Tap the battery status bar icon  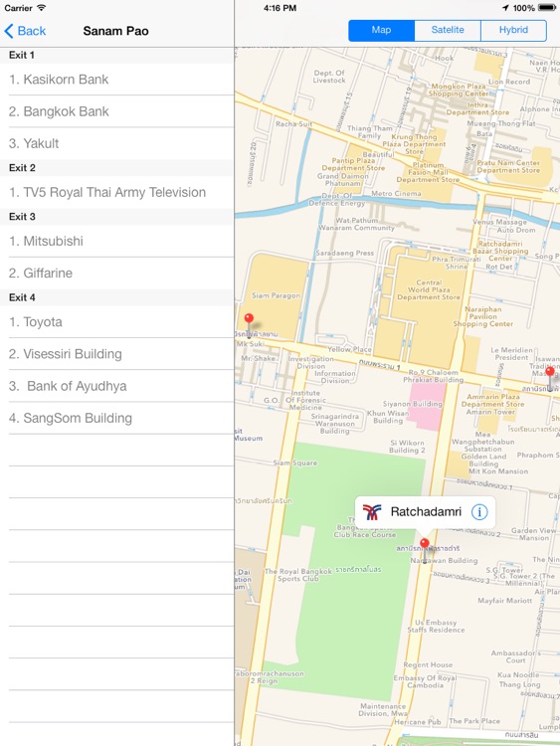[547, 8]
